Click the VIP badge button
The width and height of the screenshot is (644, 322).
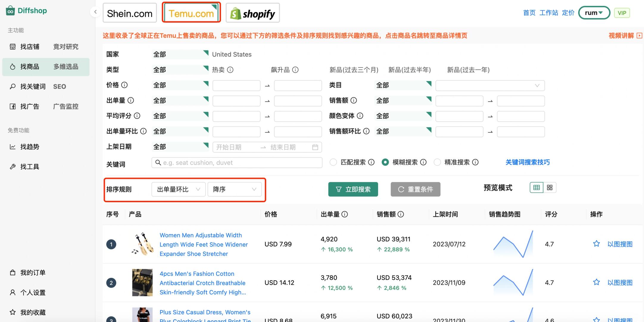coord(622,13)
